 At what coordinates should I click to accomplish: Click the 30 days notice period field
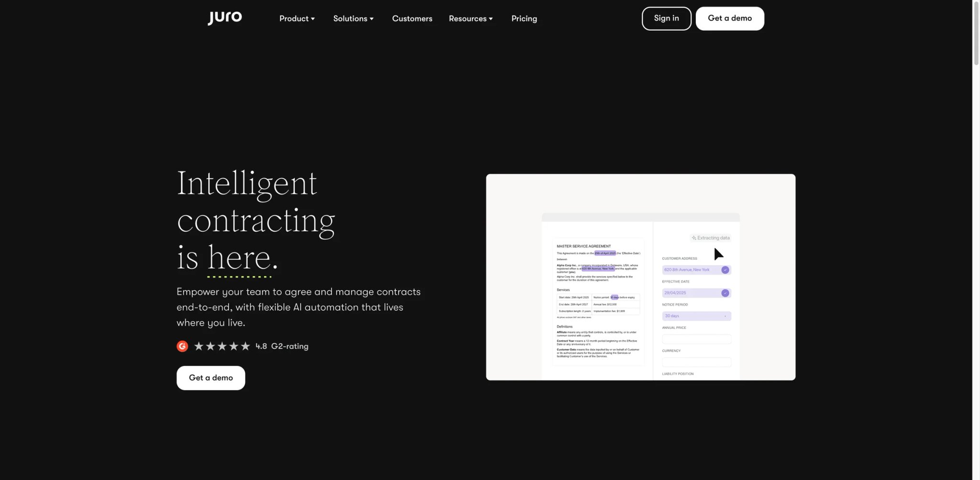(x=696, y=316)
